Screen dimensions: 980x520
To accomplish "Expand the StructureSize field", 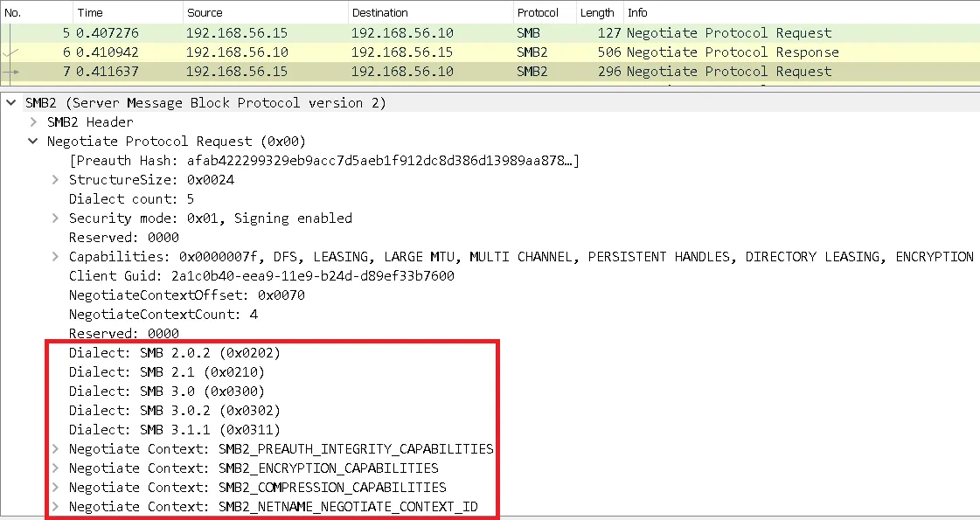I will 54,179.
